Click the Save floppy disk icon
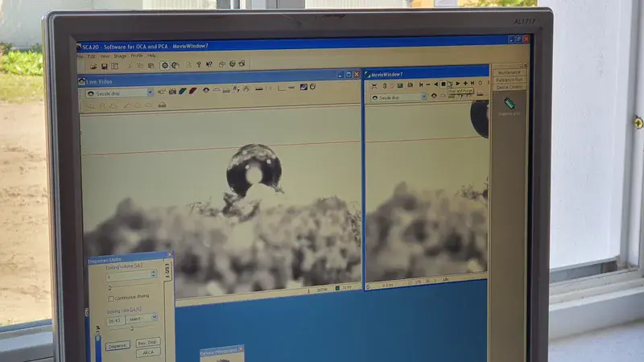 (x=105, y=66)
